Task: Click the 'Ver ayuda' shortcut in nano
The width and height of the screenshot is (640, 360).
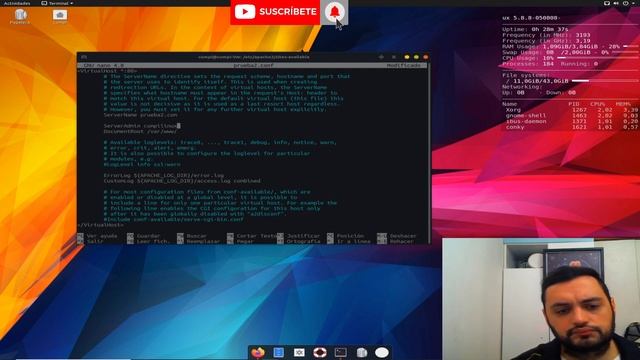Action: tap(98, 236)
